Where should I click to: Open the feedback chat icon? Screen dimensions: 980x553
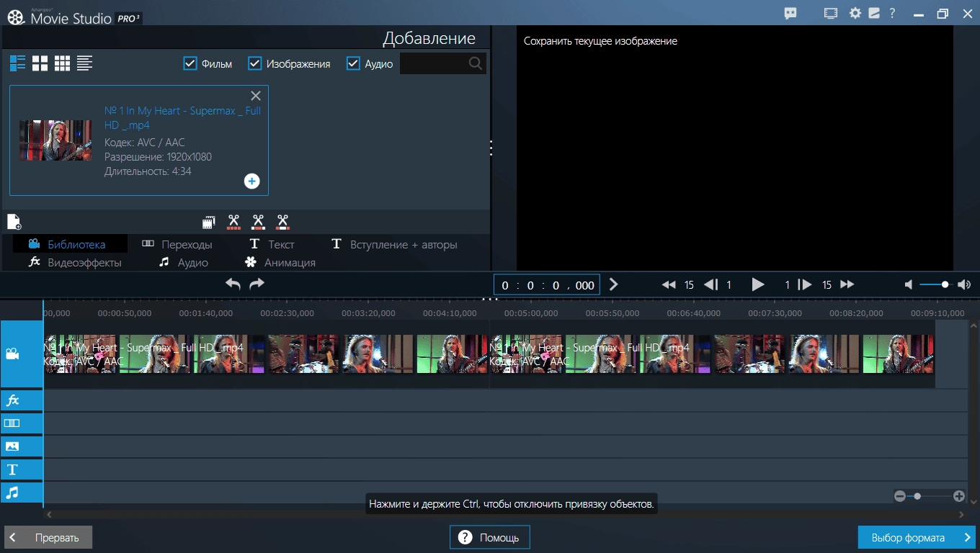791,13
